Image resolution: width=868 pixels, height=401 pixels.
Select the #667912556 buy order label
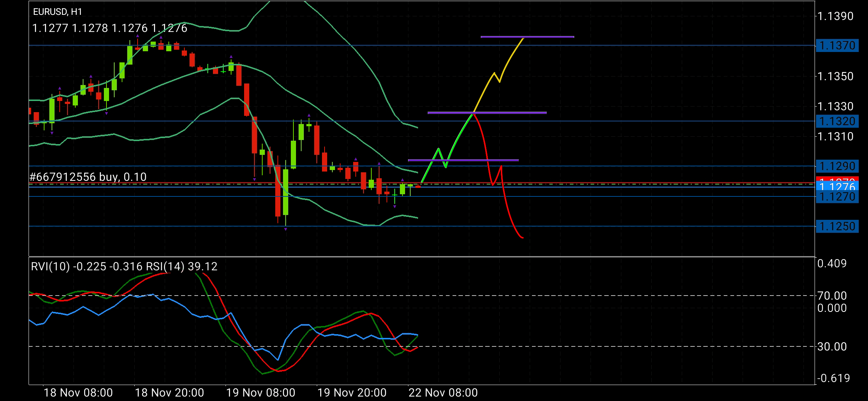click(88, 177)
